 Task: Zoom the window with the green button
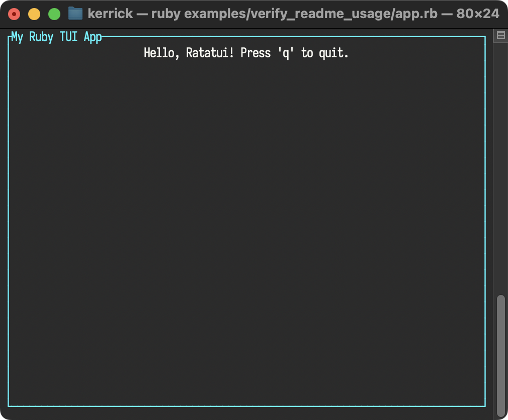coord(54,14)
